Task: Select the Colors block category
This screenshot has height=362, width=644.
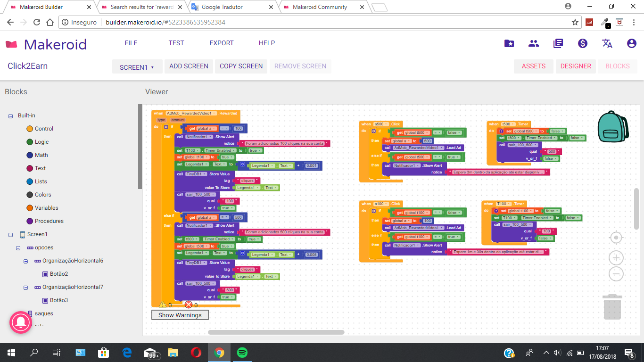Action: click(x=43, y=195)
